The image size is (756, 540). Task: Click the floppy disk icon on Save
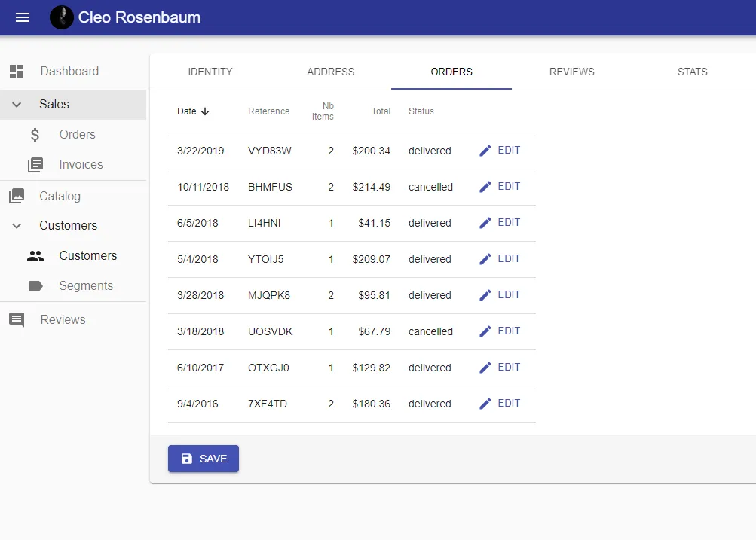tap(187, 459)
